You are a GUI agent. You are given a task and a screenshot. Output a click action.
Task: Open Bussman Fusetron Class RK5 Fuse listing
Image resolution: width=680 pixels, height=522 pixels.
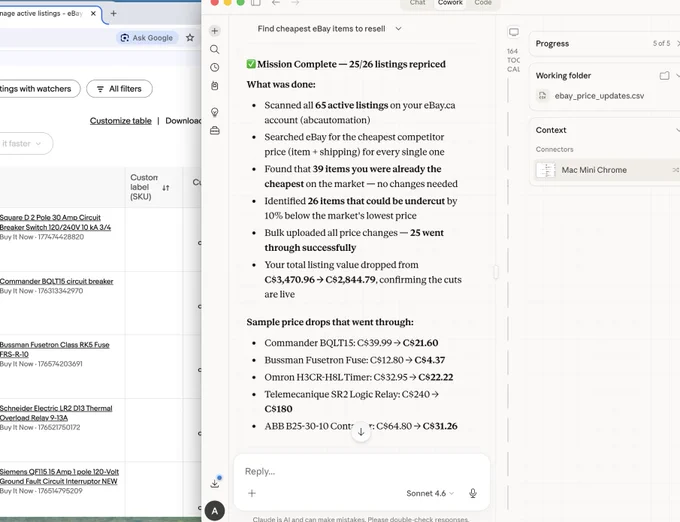click(x=55, y=349)
